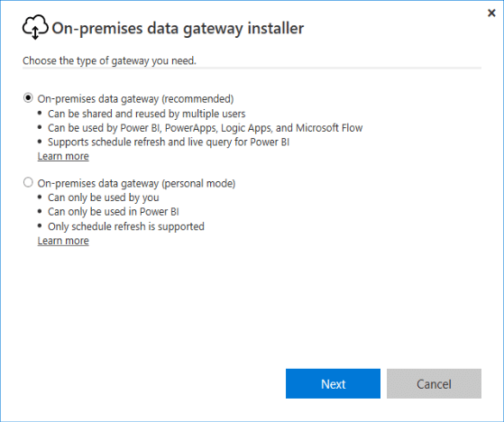The height and width of the screenshot is (422, 504).
Task: Click the bullet dot before 'Supports schedule refresh'
Action: 40,141
